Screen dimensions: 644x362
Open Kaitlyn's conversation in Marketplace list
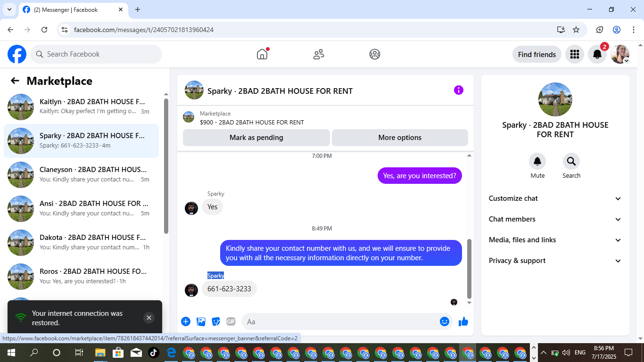81,107
